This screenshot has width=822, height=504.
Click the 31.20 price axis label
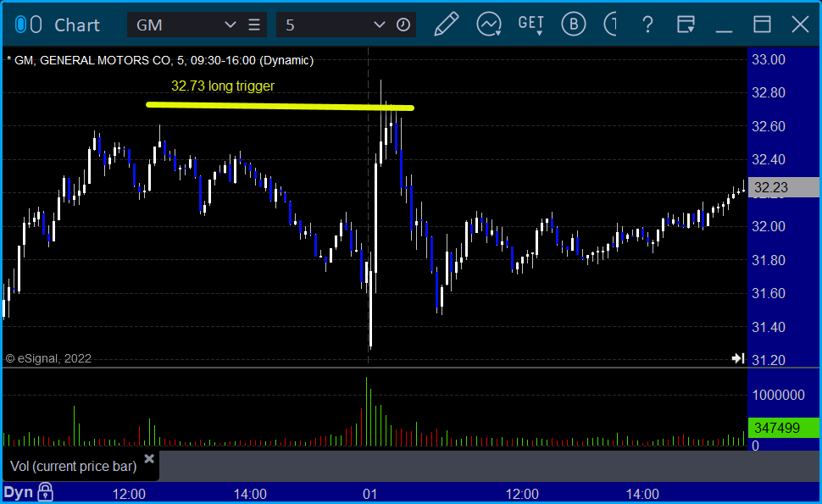769,360
